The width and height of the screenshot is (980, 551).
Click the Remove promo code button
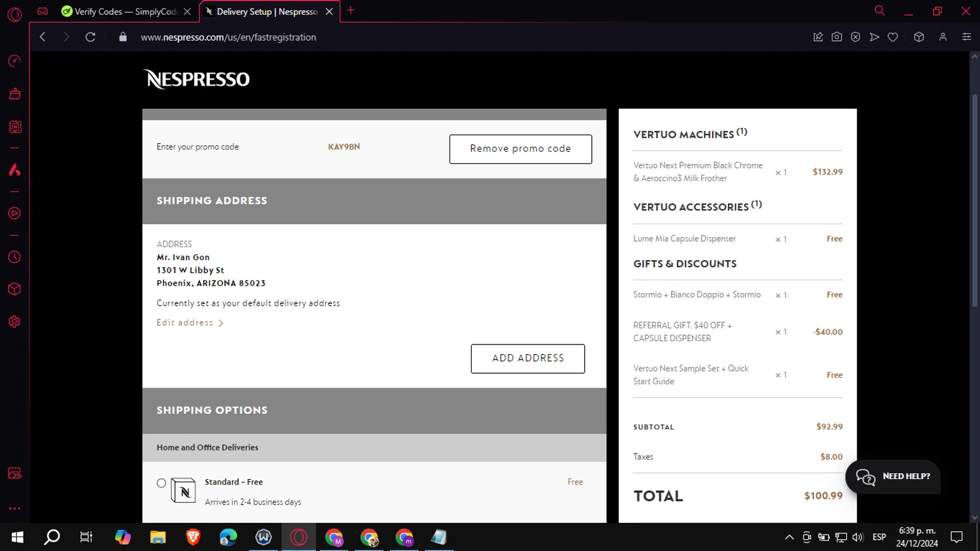(521, 149)
